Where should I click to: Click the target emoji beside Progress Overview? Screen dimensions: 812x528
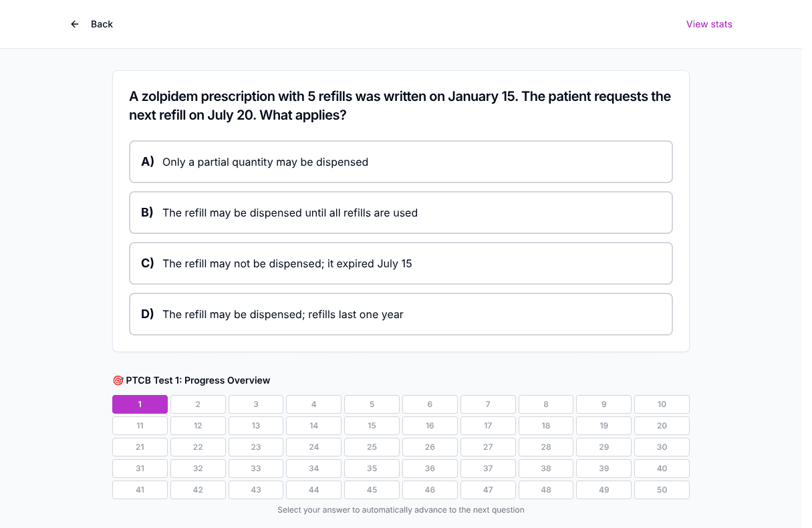pyautogui.click(x=118, y=380)
